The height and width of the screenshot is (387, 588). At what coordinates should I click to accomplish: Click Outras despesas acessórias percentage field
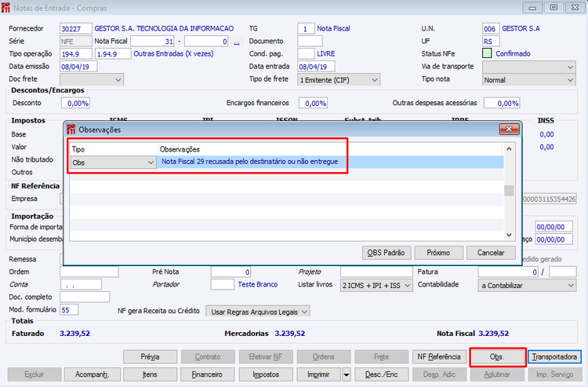tap(502, 103)
